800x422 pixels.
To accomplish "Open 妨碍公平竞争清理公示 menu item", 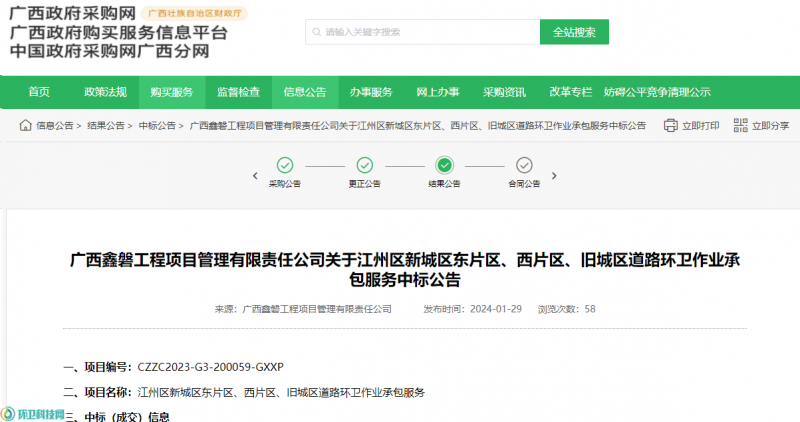I will click(657, 92).
